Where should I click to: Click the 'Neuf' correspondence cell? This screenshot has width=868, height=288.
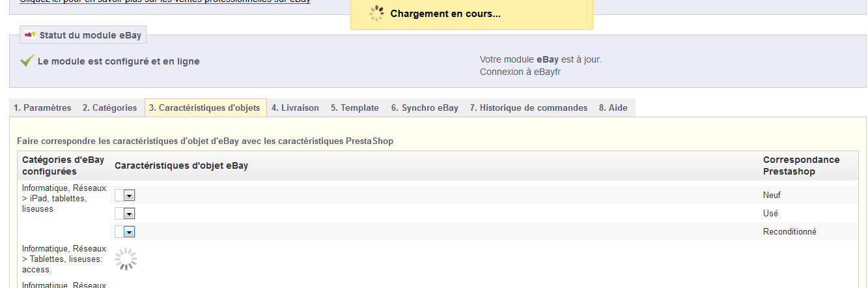[772, 195]
